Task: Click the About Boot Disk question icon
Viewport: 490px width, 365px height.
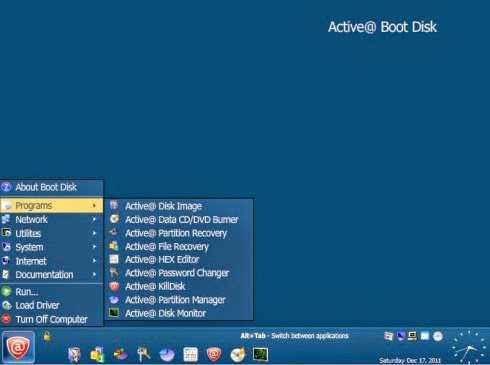Action: (x=6, y=187)
